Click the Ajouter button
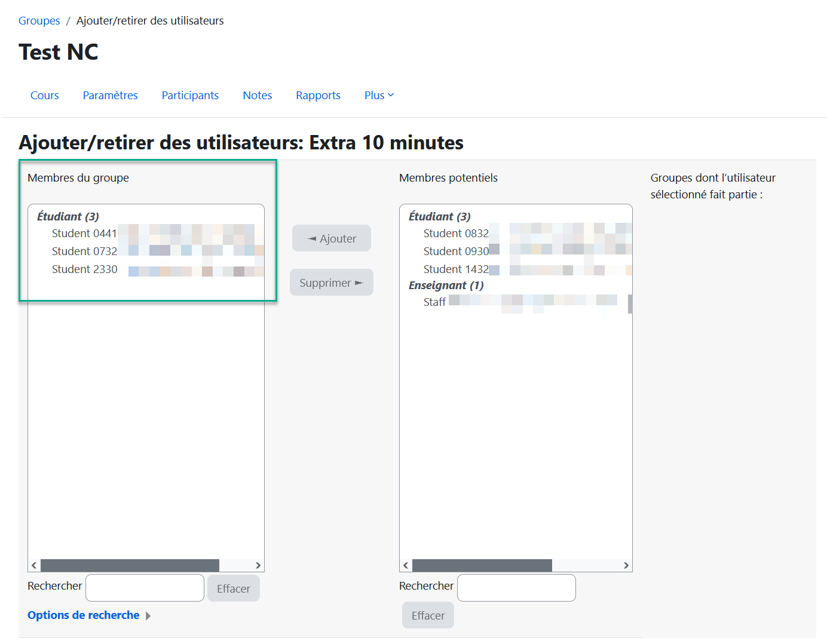 pyautogui.click(x=332, y=238)
